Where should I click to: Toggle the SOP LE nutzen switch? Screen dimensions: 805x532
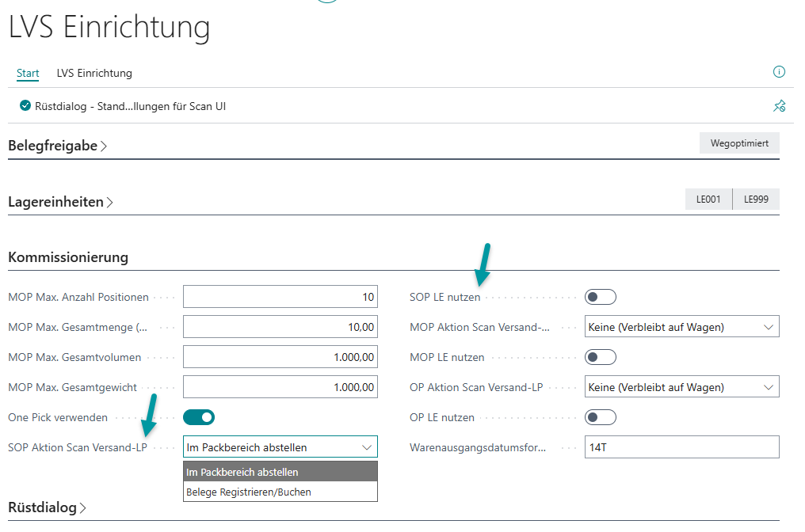(600, 297)
